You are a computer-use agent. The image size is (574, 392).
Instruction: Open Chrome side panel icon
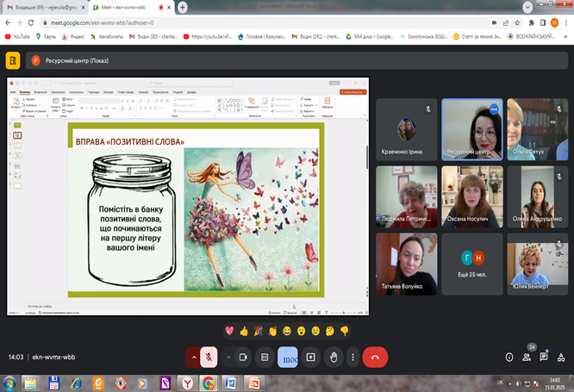tap(543, 22)
